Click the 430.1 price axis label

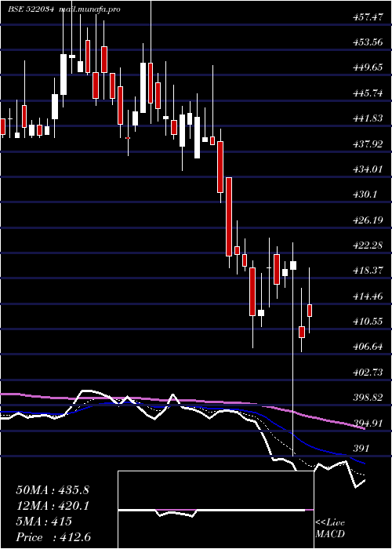[365, 195]
